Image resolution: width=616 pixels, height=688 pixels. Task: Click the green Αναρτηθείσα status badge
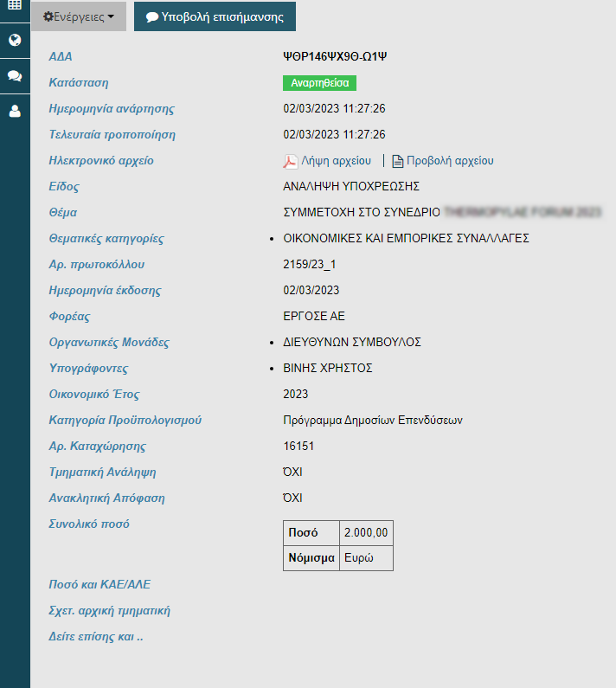pos(320,83)
